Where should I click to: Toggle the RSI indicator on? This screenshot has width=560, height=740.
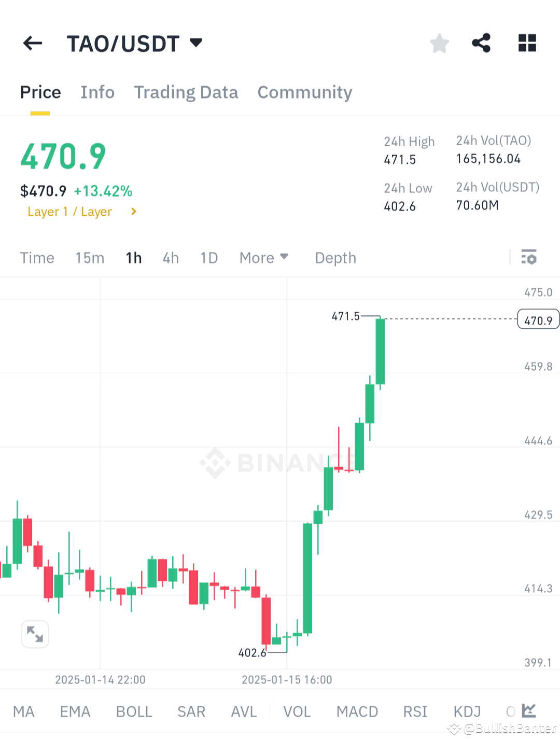coord(415,711)
